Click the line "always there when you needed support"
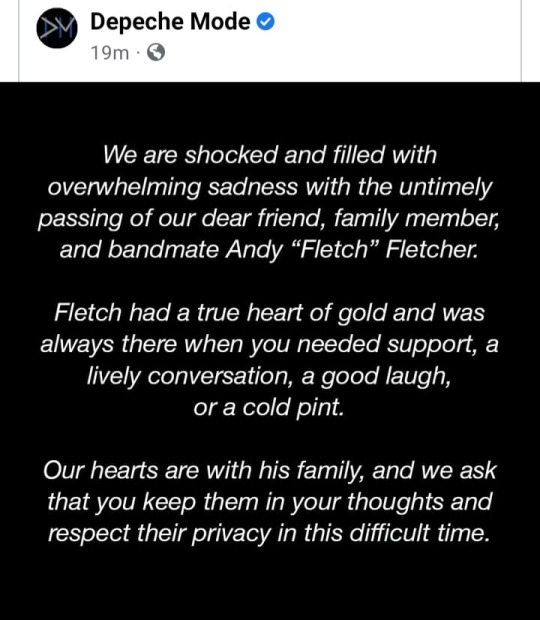The height and width of the screenshot is (620, 540). point(269,344)
